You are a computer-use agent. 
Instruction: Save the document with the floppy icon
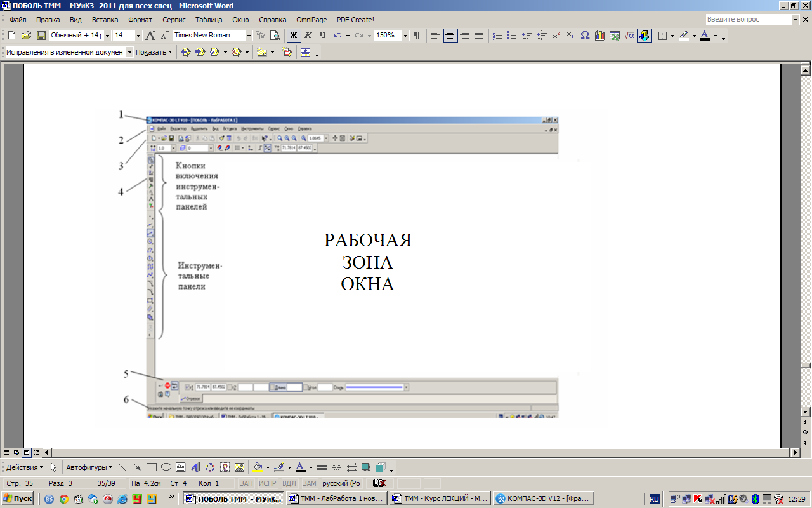coord(41,36)
